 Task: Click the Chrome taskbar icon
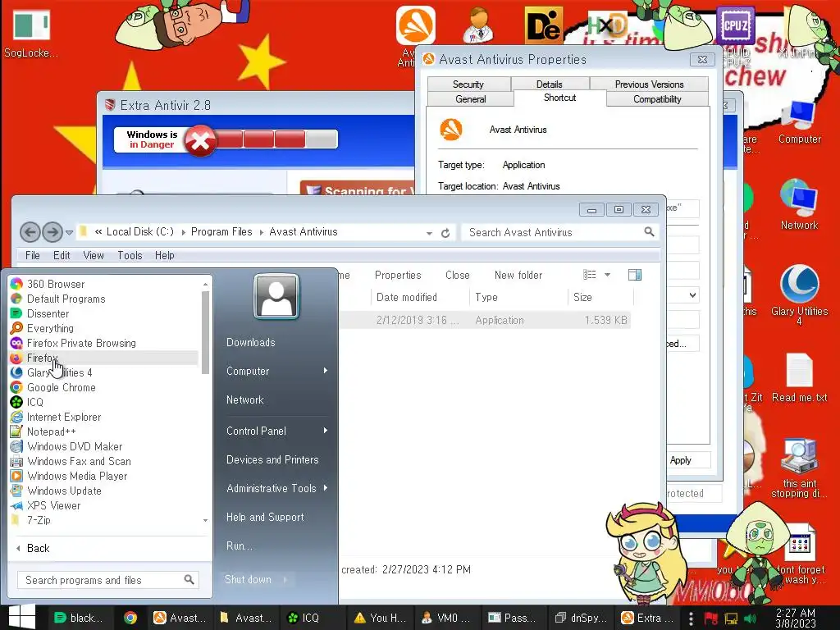click(x=130, y=618)
